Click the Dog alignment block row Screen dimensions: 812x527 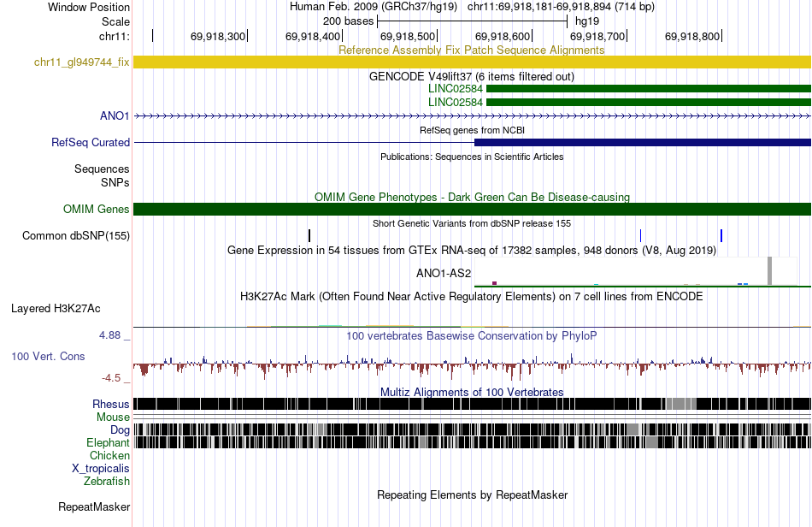point(473,429)
